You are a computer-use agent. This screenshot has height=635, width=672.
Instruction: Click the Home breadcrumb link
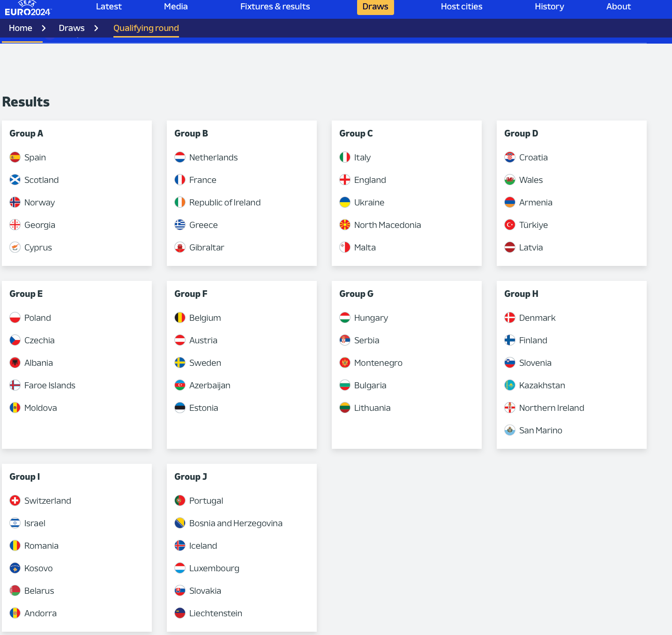(20, 28)
